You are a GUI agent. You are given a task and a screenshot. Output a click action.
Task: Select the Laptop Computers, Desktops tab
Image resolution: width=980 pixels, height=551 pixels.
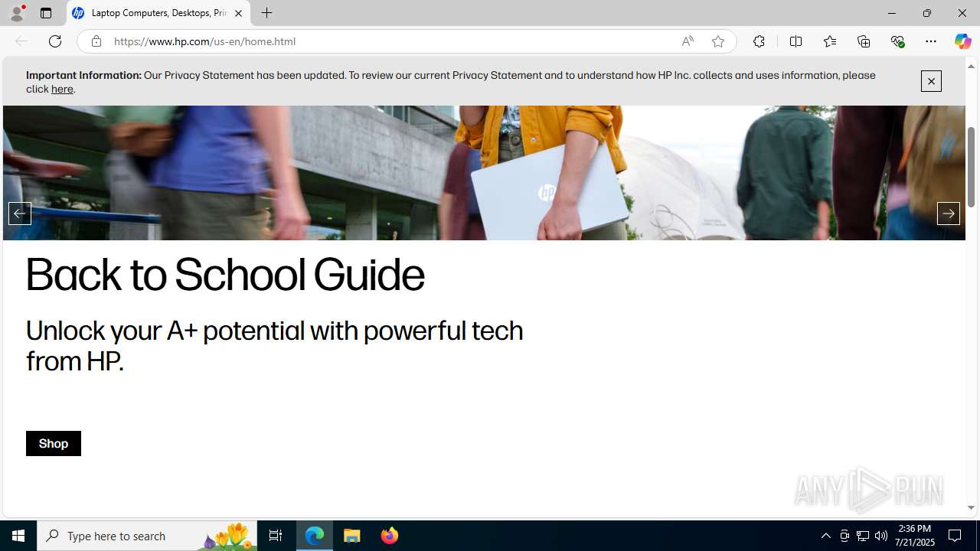[x=158, y=13]
